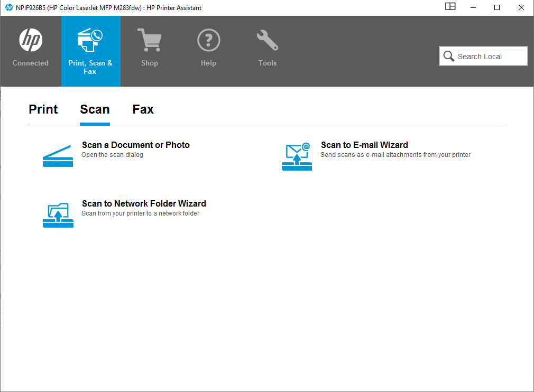Switch to the Fax tab
The width and height of the screenshot is (534, 392).
[x=143, y=109]
